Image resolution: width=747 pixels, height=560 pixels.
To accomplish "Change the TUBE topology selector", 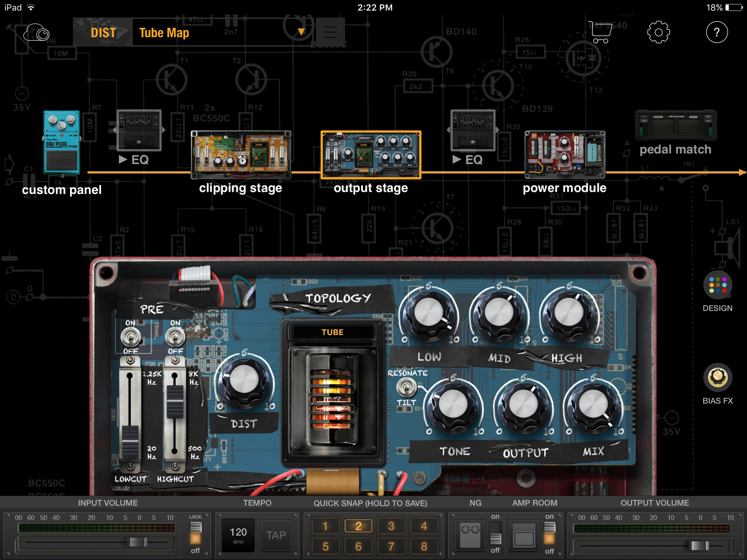I will [332, 332].
